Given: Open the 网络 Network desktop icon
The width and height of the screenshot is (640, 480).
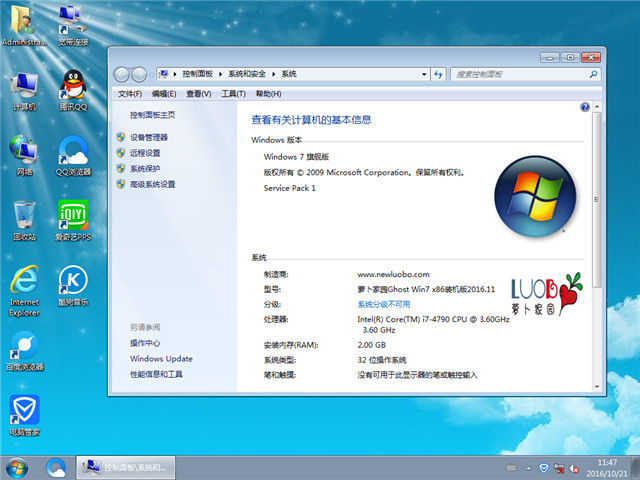Looking at the screenshot, I should [24, 155].
